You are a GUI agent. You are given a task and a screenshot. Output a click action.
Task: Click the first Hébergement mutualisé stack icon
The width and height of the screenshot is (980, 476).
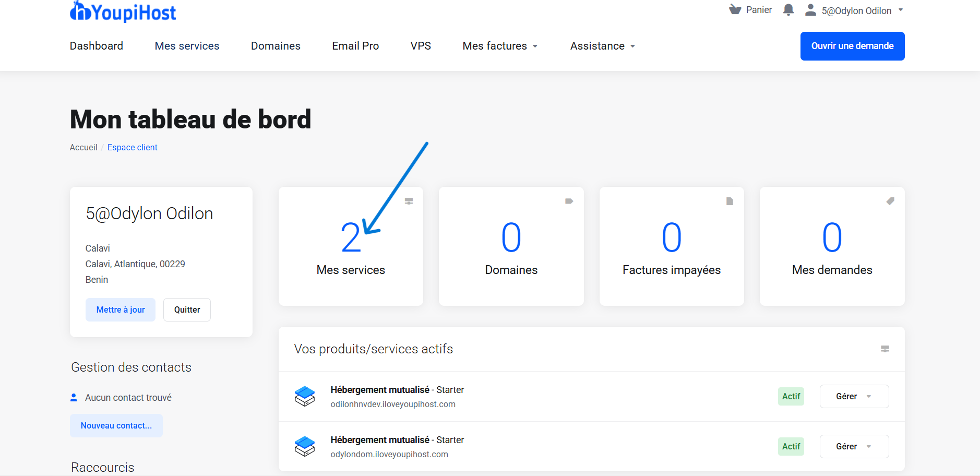tap(305, 396)
